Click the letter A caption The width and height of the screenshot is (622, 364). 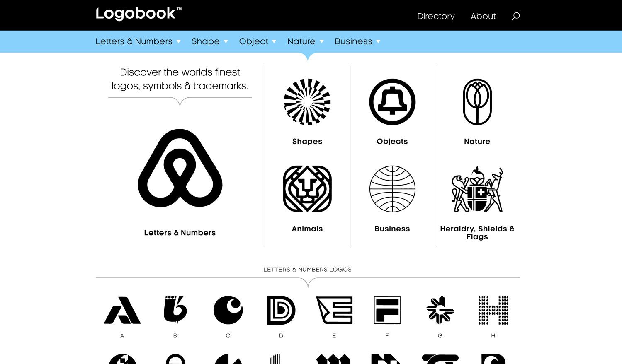(x=122, y=336)
